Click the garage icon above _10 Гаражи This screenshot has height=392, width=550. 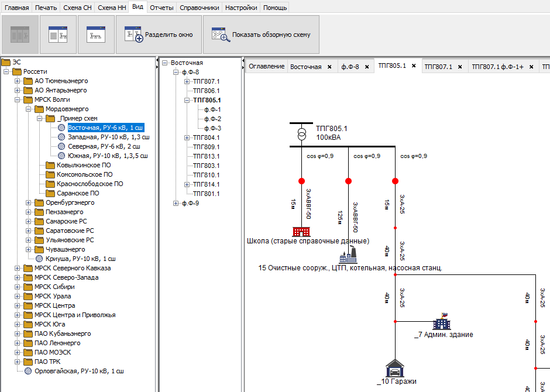pos(395,368)
